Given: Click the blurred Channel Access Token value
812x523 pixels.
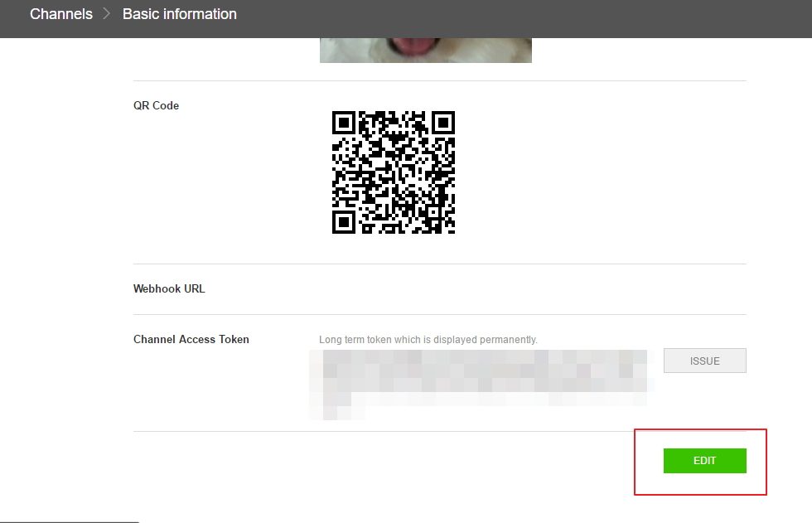Looking at the screenshot, I should pyautogui.click(x=481, y=385).
